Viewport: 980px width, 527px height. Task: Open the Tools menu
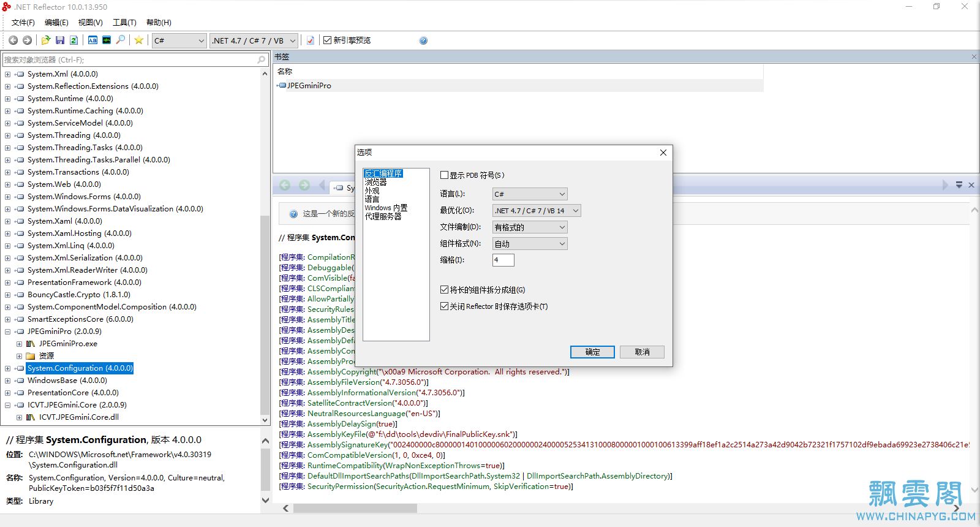124,23
